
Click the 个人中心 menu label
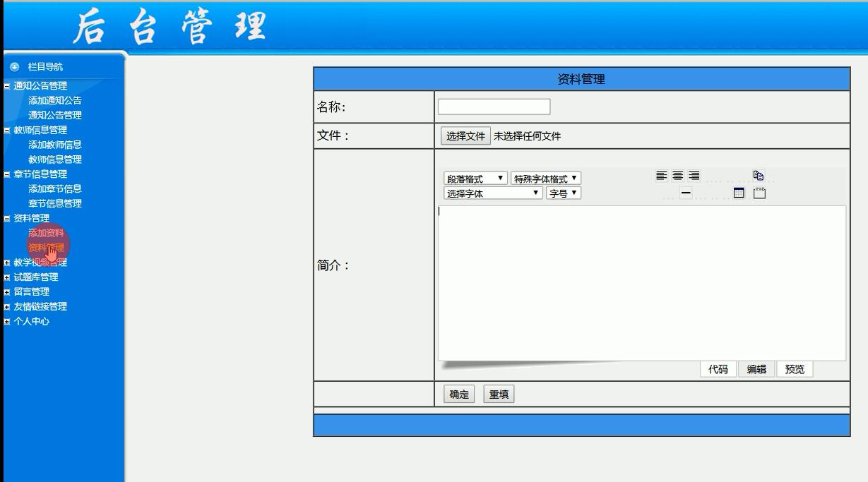point(32,322)
